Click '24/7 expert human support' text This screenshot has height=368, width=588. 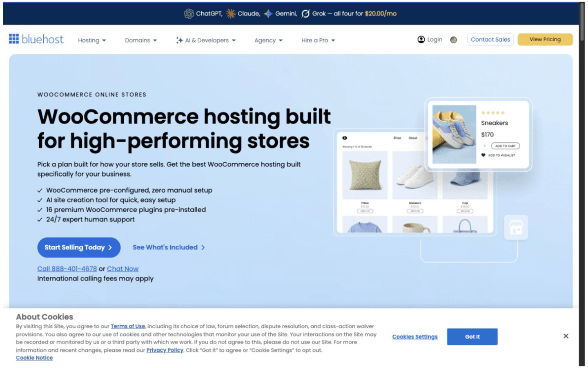tap(90, 220)
